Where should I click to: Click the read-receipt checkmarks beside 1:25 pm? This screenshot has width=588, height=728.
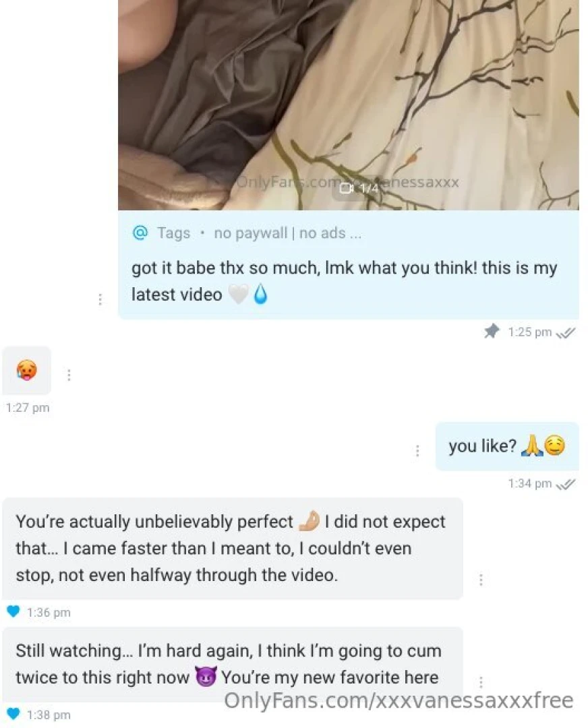click(x=565, y=332)
